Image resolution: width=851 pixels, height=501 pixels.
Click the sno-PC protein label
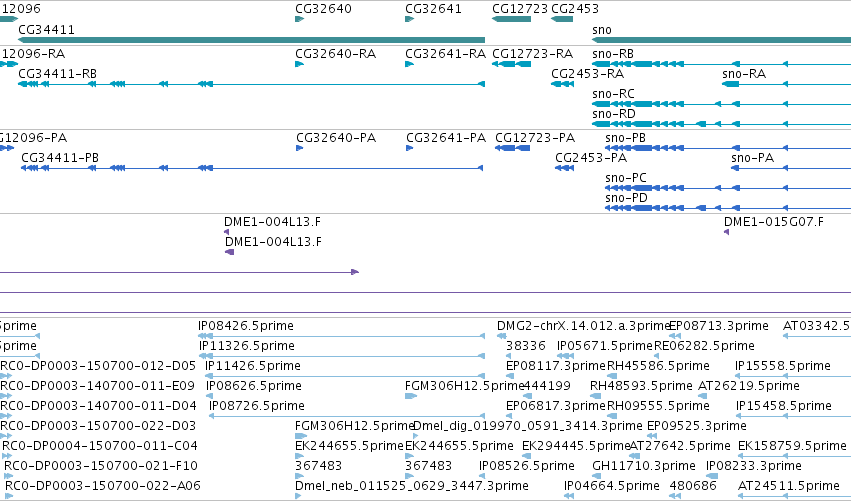tap(626, 178)
